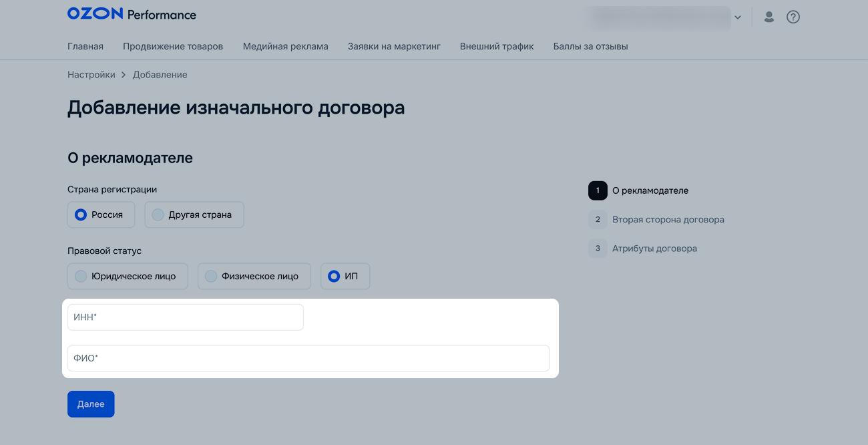The height and width of the screenshot is (445, 868).
Task: Click the OZON Performance logo
Action: coord(132,14)
